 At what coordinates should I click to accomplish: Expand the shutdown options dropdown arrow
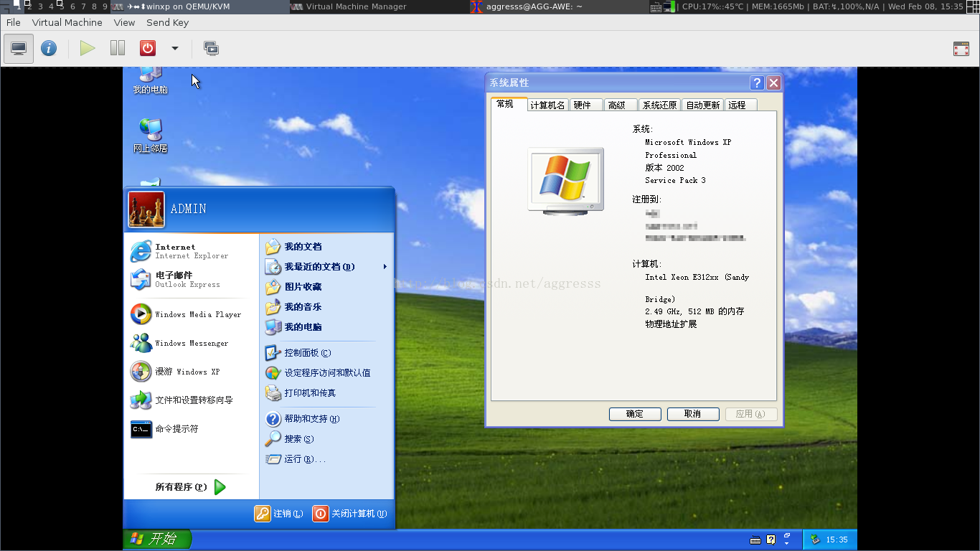coord(174,49)
